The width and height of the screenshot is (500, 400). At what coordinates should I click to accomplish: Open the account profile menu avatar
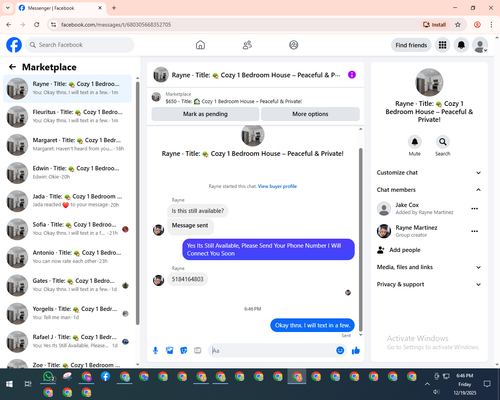point(480,45)
